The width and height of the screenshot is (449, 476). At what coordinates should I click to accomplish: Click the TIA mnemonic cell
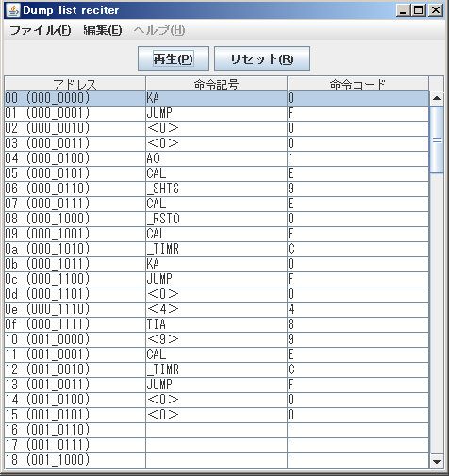point(216,324)
